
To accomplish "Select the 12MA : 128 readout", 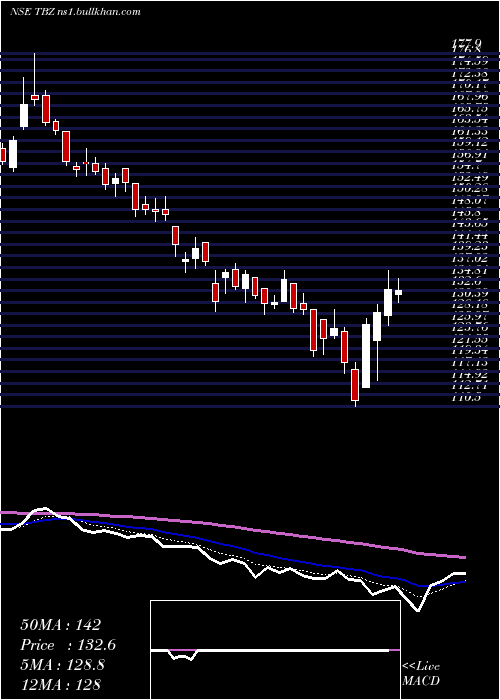I will click(x=60, y=684).
